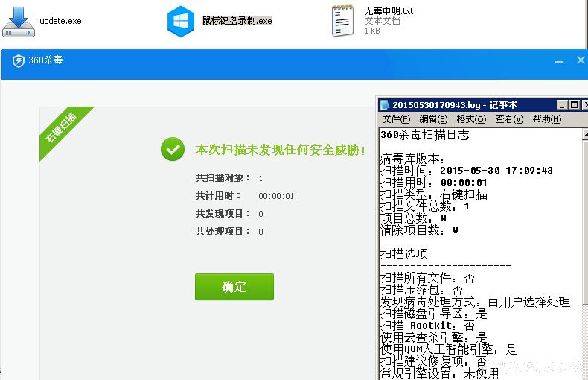The height and width of the screenshot is (380, 588).
Task: Click the 扫描类型：右键扫描 line
Action: [434, 194]
